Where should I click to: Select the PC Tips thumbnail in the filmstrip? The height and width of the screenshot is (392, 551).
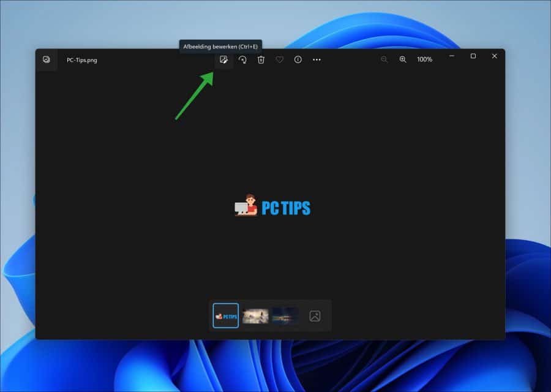click(225, 315)
